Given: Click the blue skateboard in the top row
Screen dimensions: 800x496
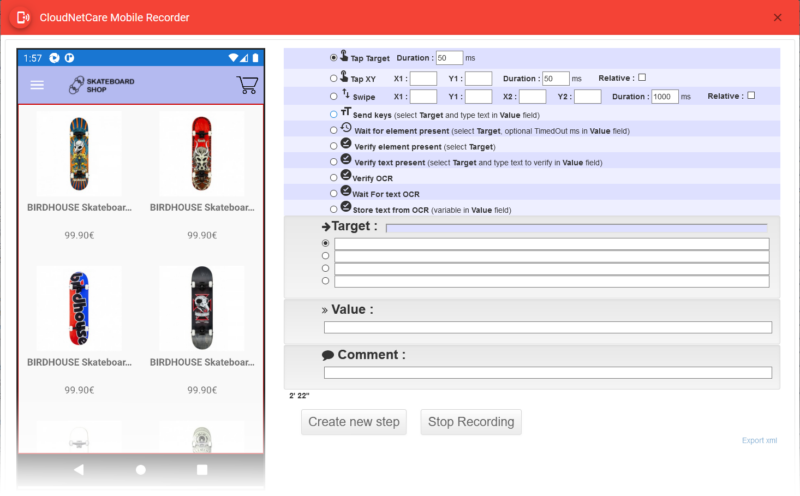Looking at the screenshot, I should [x=79, y=154].
